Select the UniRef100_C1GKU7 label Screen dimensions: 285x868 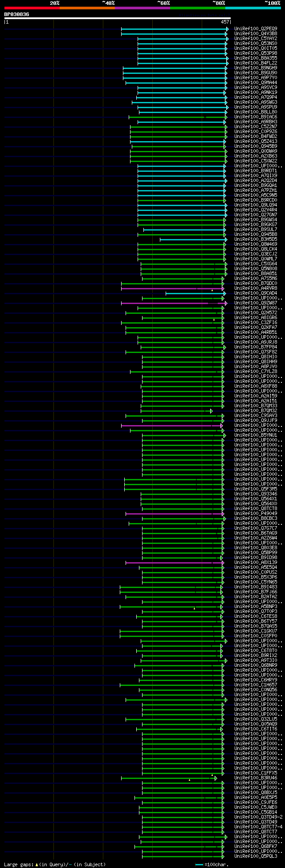pos(256,631)
